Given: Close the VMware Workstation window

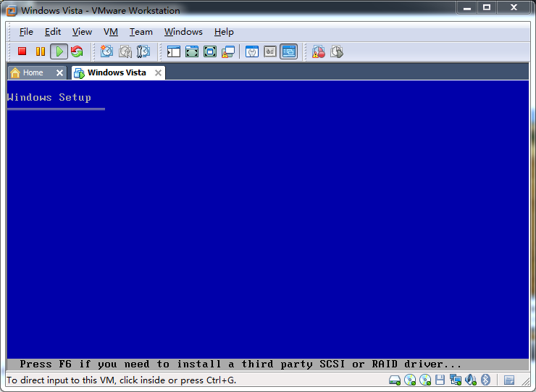Looking at the screenshot, I should tap(514, 7).
